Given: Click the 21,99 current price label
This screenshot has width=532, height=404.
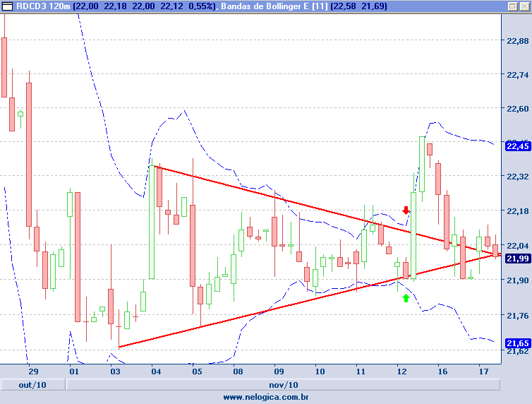Looking at the screenshot, I should click(518, 259).
